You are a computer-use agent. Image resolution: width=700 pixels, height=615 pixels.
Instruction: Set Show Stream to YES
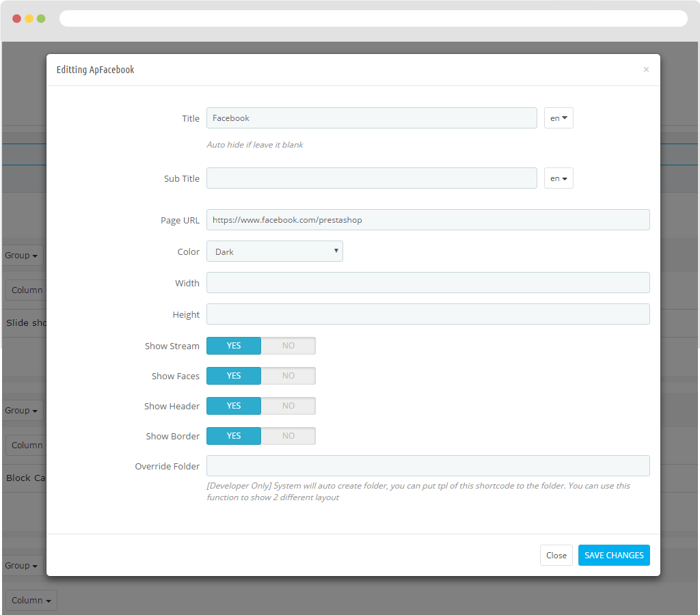pyautogui.click(x=234, y=346)
